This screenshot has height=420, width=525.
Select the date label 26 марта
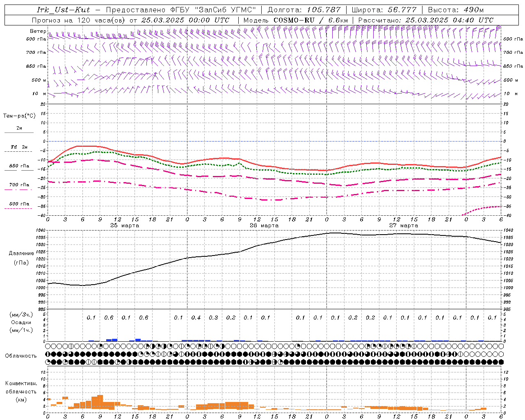click(264, 226)
